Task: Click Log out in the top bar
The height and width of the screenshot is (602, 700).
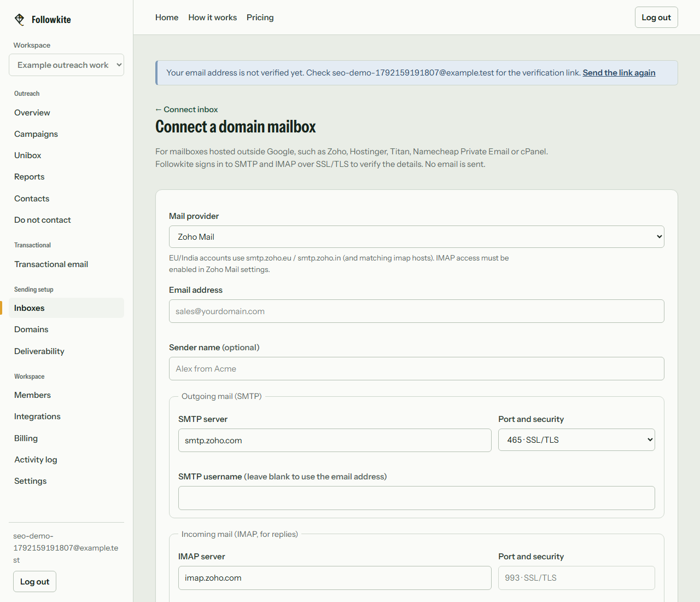Action: 656,18
